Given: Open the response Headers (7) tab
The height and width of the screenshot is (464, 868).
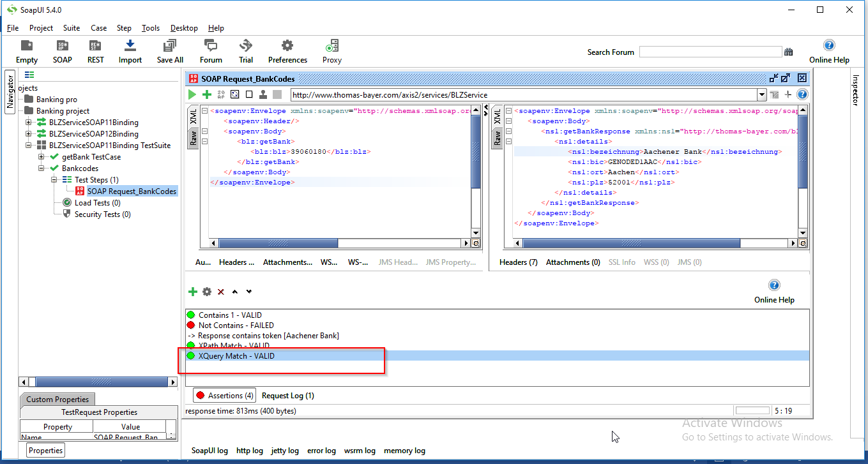Looking at the screenshot, I should pyautogui.click(x=519, y=262).
